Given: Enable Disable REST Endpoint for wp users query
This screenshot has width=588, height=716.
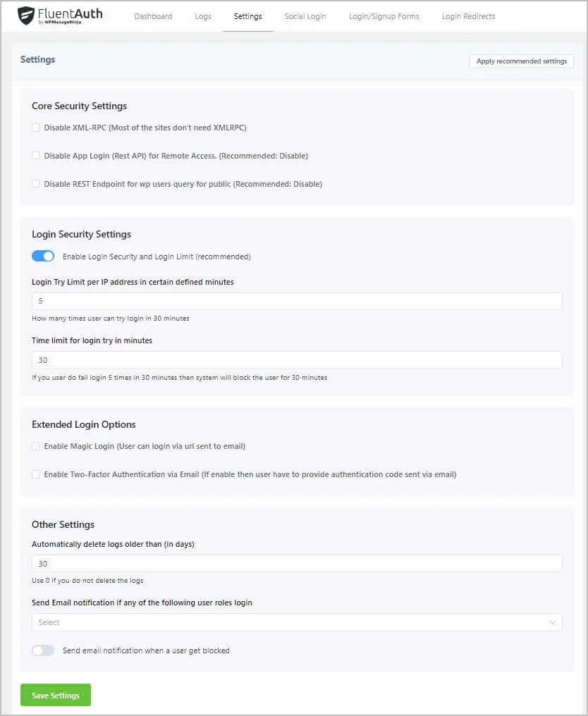Looking at the screenshot, I should pyautogui.click(x=36, y=183).
